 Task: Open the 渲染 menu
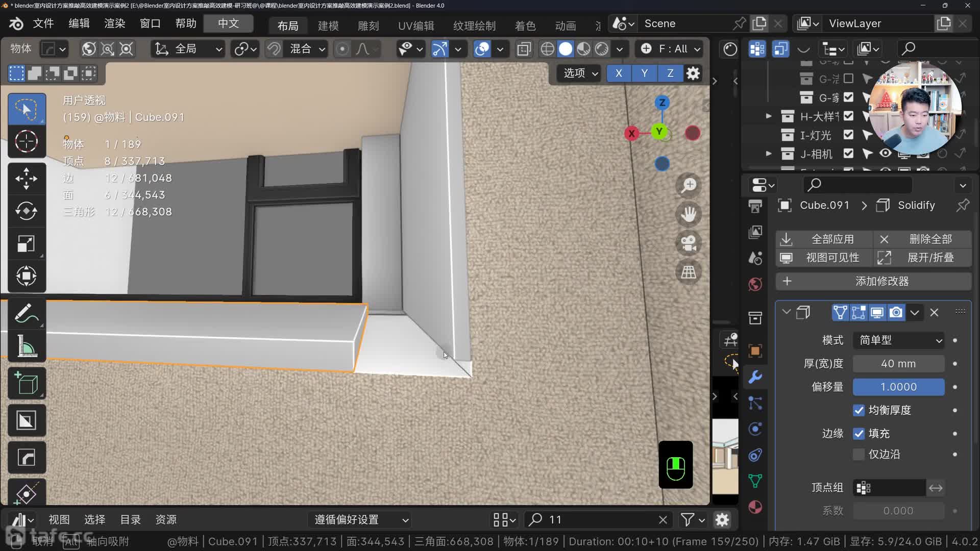click(114, 23)
